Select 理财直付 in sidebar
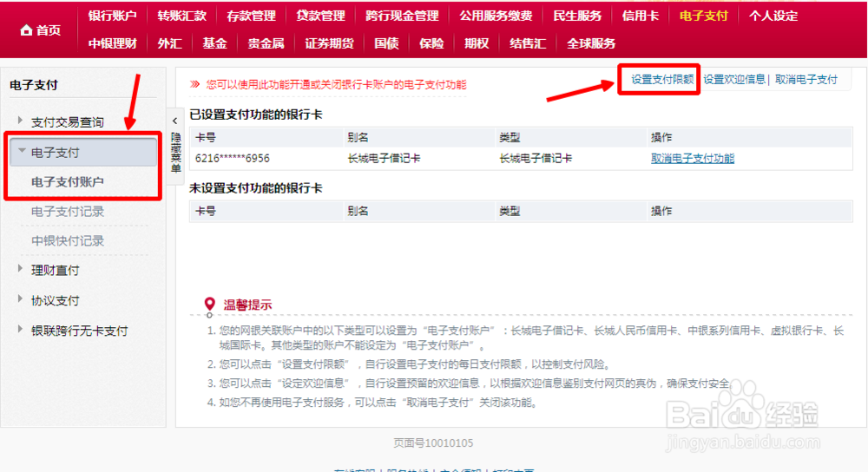The width and height of the screenshot is (868, 472). pyautogui.click(x=55, y=270)
